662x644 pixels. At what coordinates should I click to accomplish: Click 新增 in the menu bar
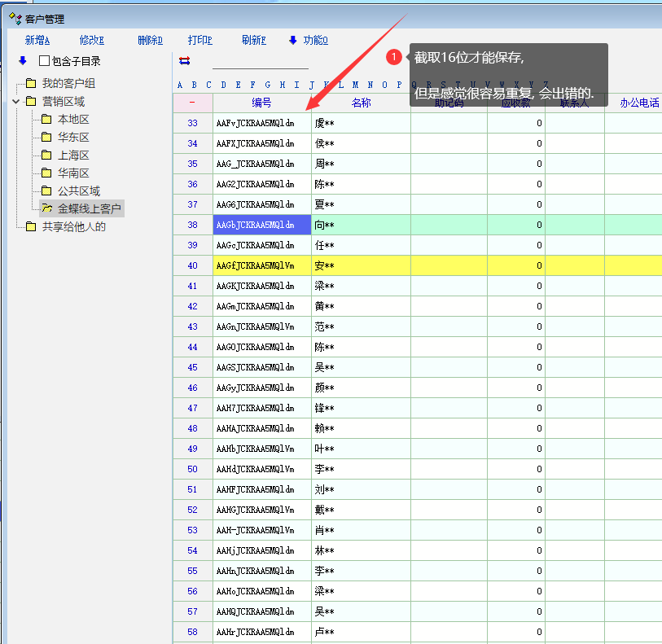pyautogui.click(x=37, y=40)
